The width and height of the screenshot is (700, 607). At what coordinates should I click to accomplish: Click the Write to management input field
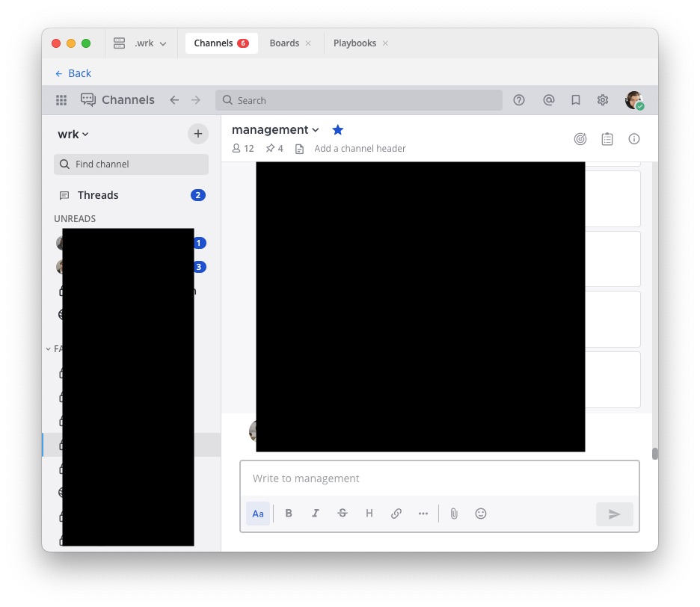pyautogui.click(x=440, y=478)
